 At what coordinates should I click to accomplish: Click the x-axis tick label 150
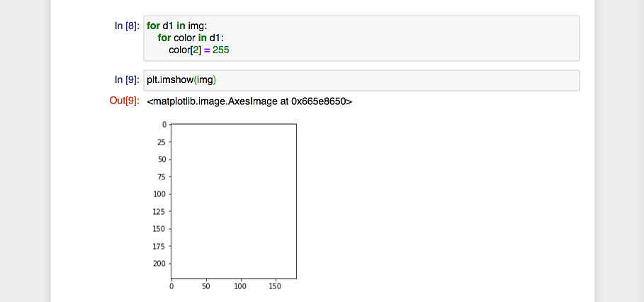click(x=273, y=286)
